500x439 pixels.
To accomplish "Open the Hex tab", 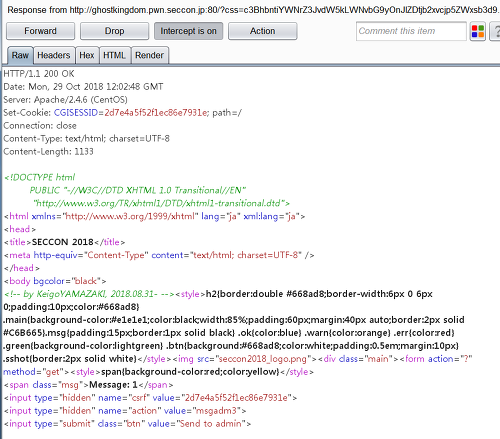I will point(87,55).
